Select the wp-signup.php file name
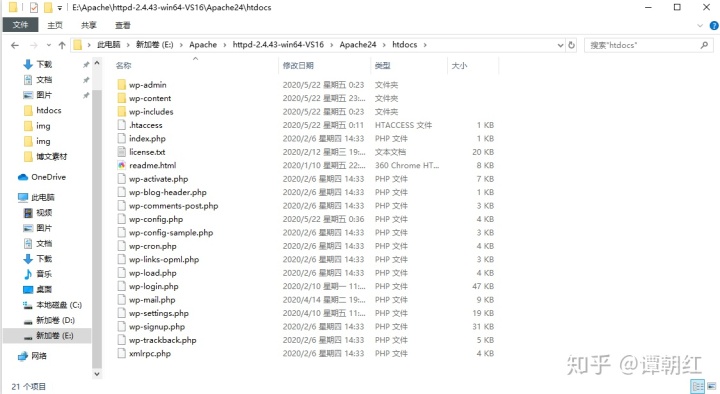 [x=157, y=326]
